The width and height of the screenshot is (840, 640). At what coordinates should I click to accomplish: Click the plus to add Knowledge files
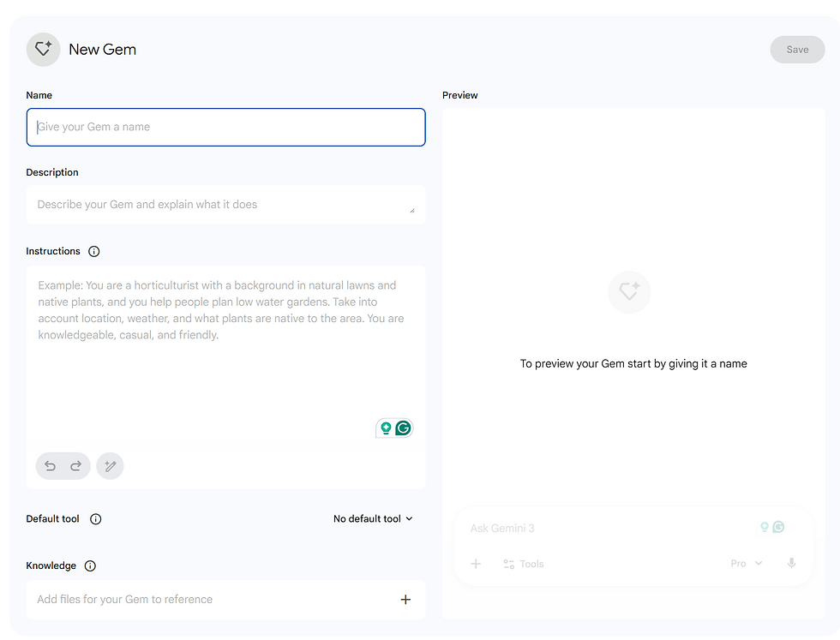405,600
